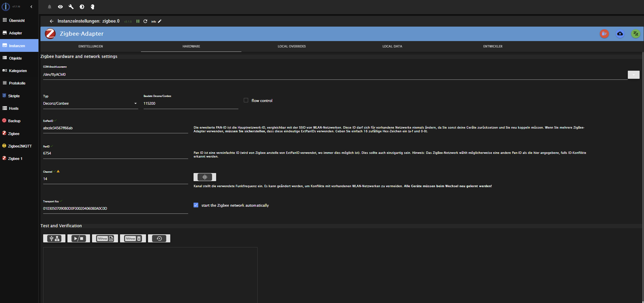Open the Typ Deconz/Conbee dropdown
The height and width of the screenshot is (303, 644).
coord(90,104)
